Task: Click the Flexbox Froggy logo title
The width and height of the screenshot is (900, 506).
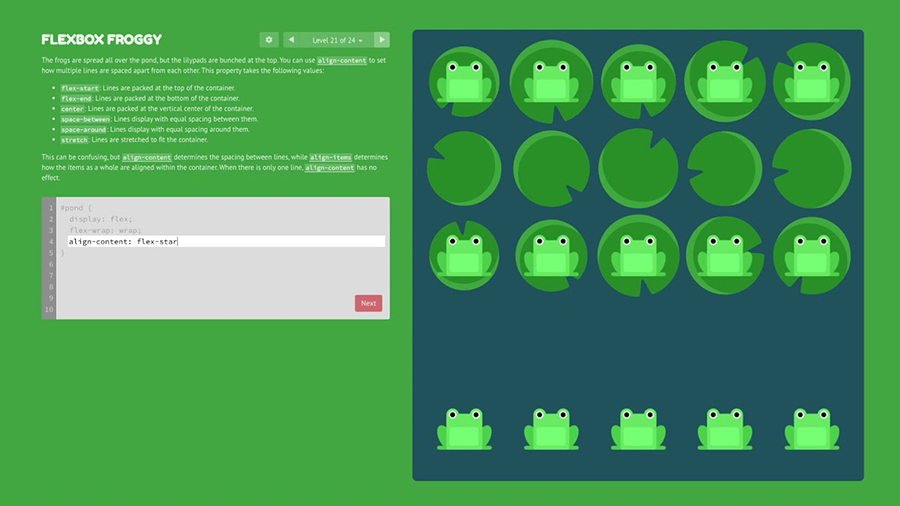Action: point(101,40)
